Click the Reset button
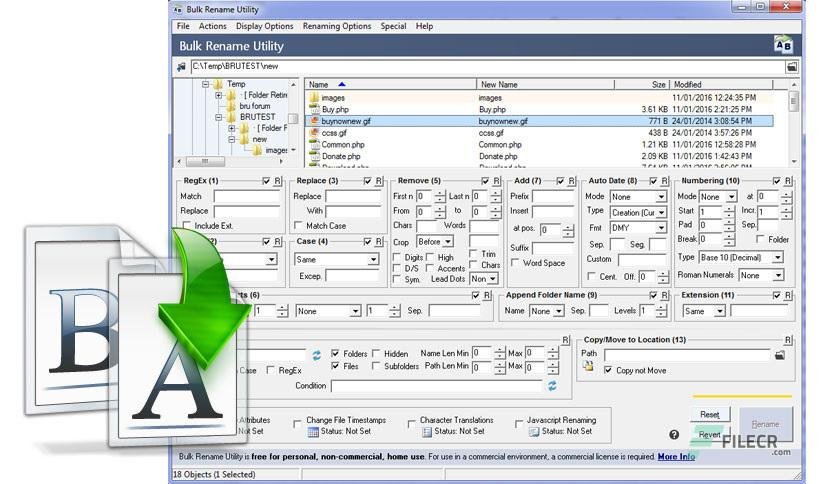Screen dimensions: 836x484 tap(710, 414)
